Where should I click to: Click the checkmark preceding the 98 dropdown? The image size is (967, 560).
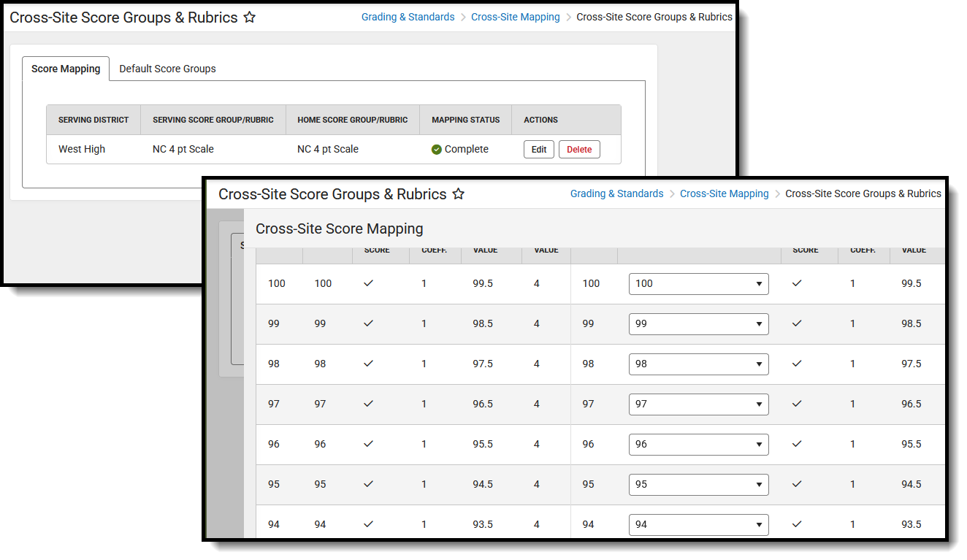(x=368, y=364)
